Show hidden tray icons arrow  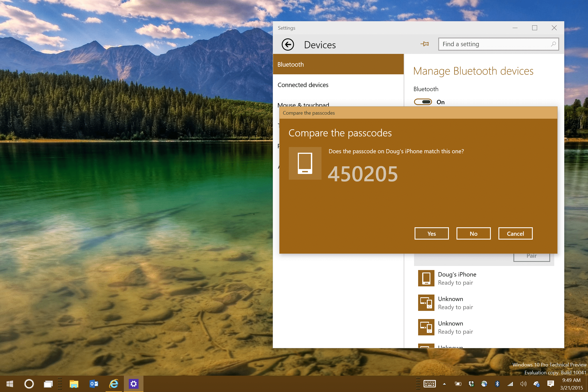click(x=444, y=384)
